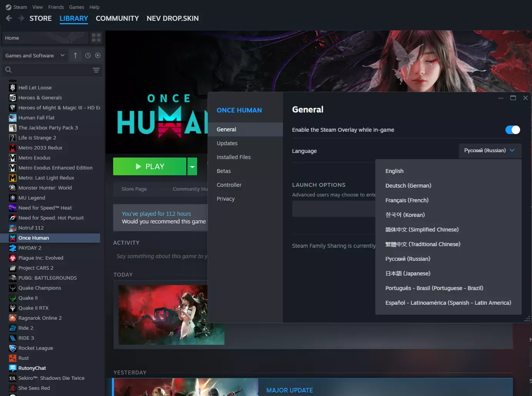Click the Home button in library sidebar
Viewport: 532px width, 396px height.
click(45, 38)
